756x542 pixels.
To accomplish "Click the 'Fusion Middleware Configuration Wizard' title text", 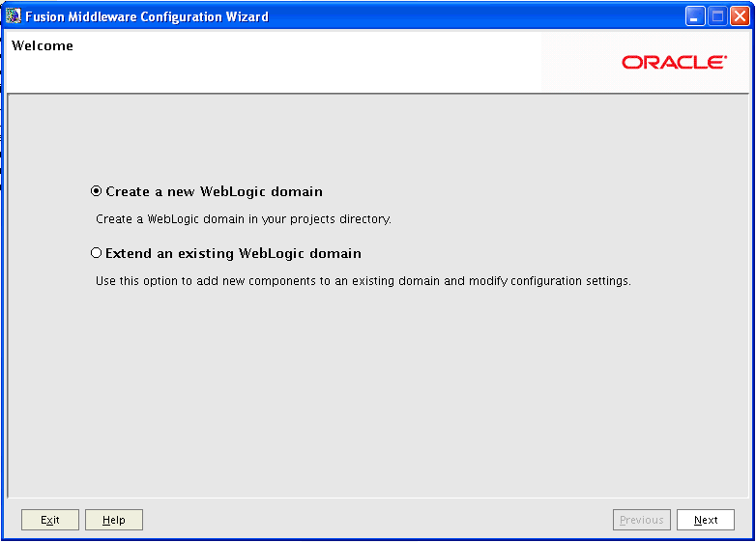I will click(x=147, y=16).
